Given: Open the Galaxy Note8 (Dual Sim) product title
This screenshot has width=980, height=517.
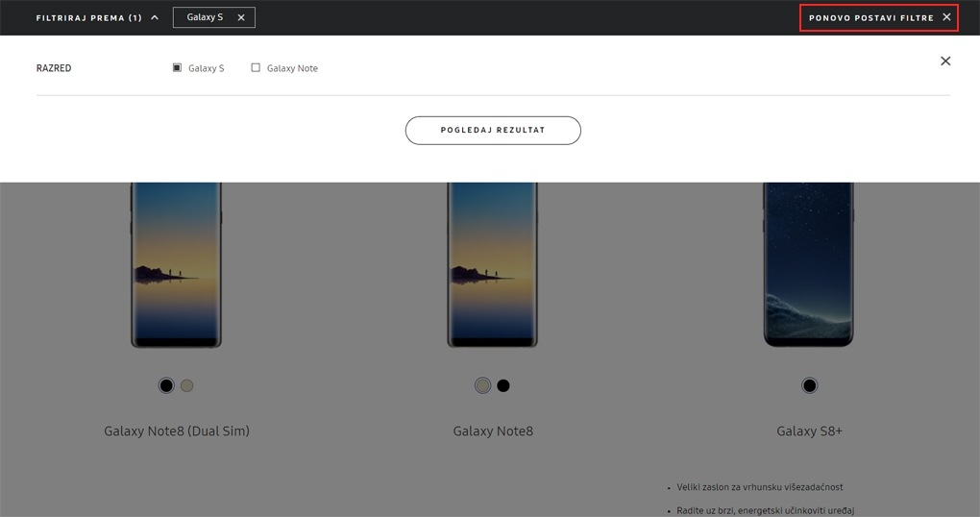Looking at the screenshot, I should (177, 431).
